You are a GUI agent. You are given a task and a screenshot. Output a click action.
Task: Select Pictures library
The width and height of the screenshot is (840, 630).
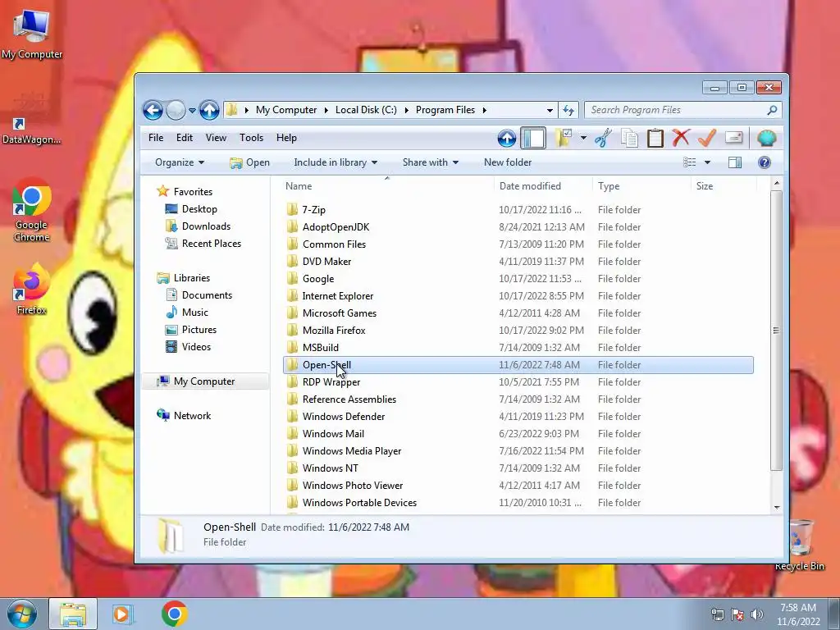[x=190, y=330]
